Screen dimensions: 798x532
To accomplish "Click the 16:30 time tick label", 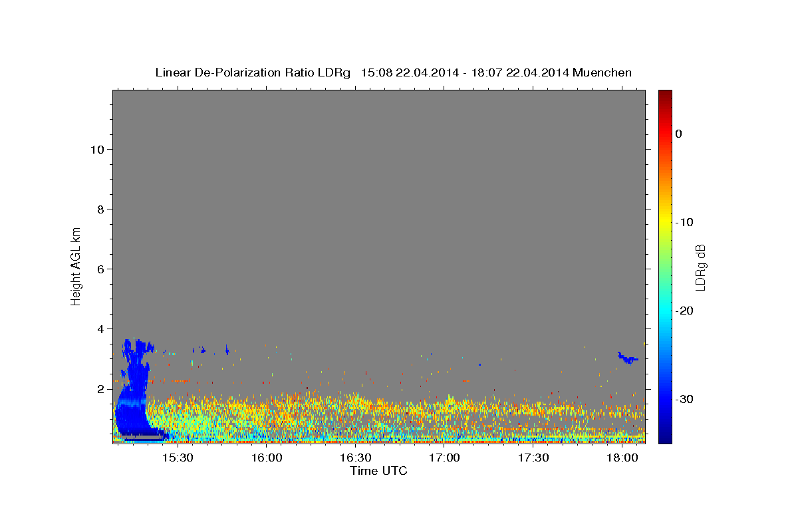I will (356, 458).
